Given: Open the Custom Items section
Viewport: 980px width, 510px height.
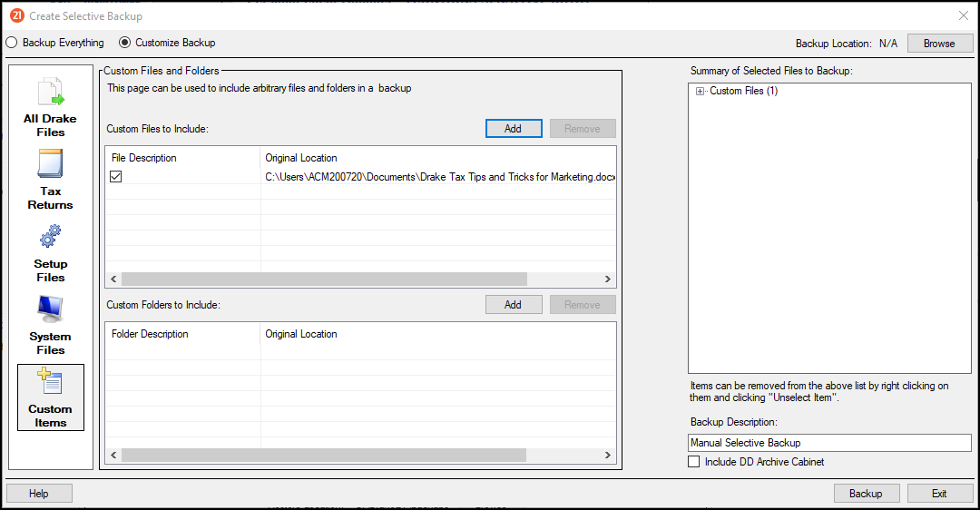Looking at the screenshot, I should (51, 397).
